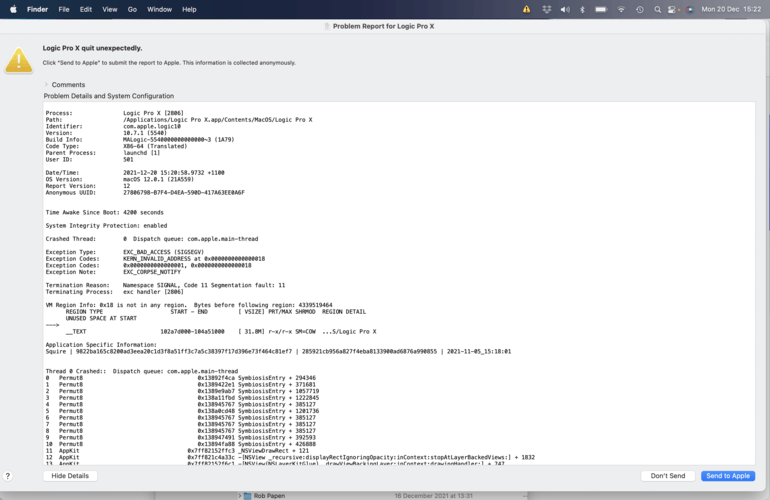The height and width of the screenshot is (500, 770).
Task: Click 'Application Specific Information:' line
Action: 101,345
